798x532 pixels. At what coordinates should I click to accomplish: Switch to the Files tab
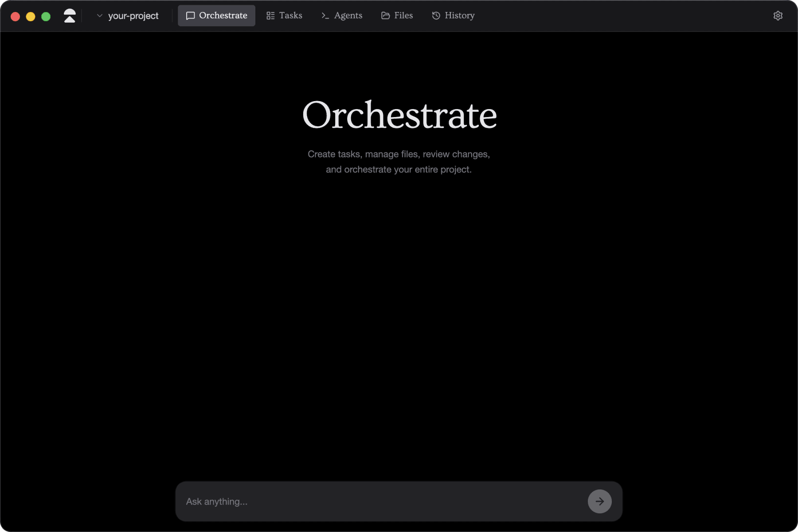click(x=397, y=15)
